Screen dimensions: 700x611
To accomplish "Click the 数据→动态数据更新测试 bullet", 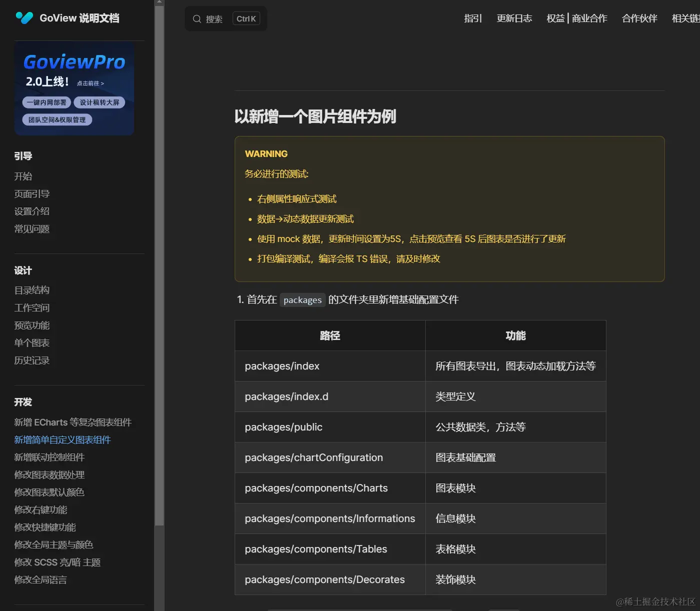I will 305,219.
